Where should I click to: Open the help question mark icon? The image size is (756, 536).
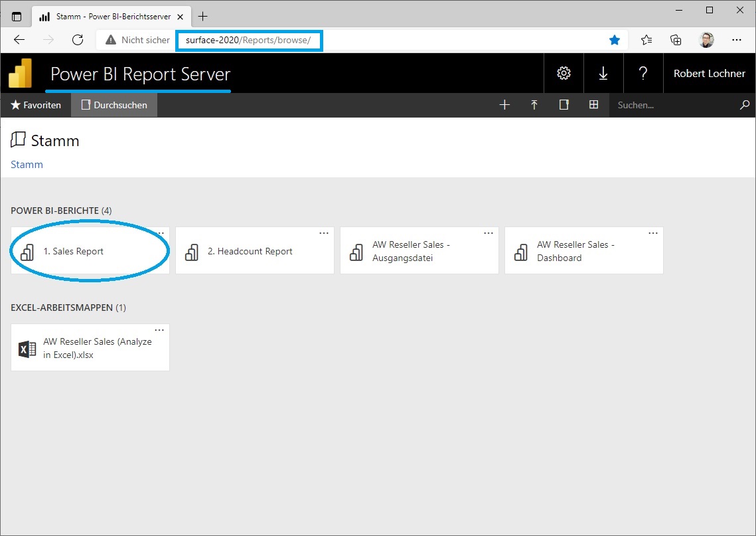pyautogui.click(x=643, y=73)
